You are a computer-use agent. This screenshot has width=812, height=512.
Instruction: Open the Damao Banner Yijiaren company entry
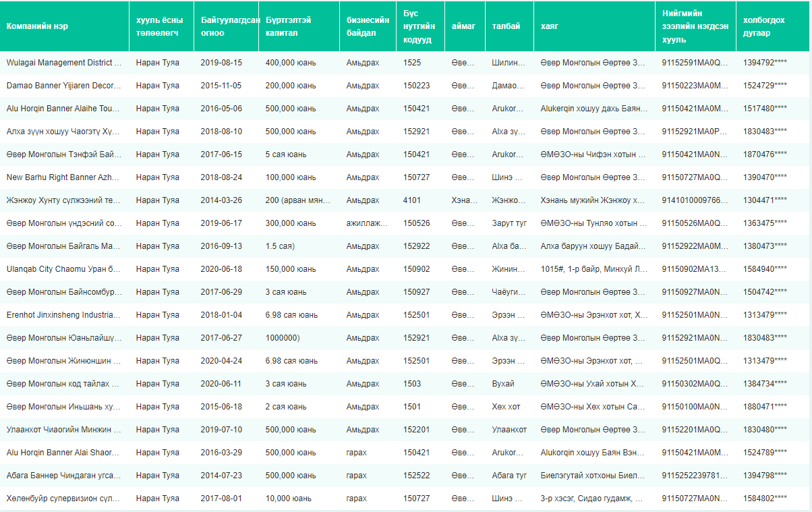64,86
